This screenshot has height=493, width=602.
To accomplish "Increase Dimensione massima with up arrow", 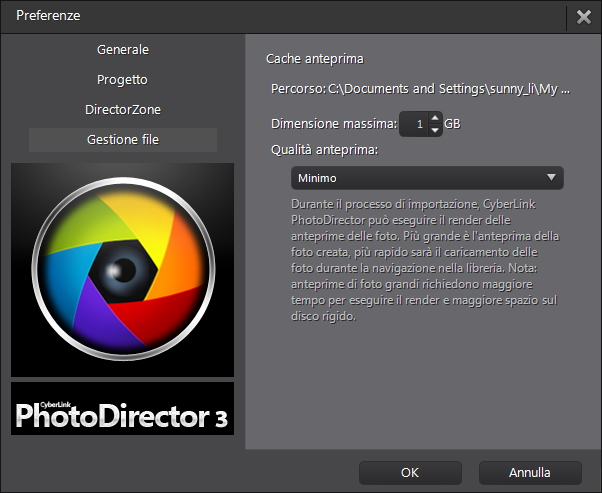I will click(x=435, y=118).
